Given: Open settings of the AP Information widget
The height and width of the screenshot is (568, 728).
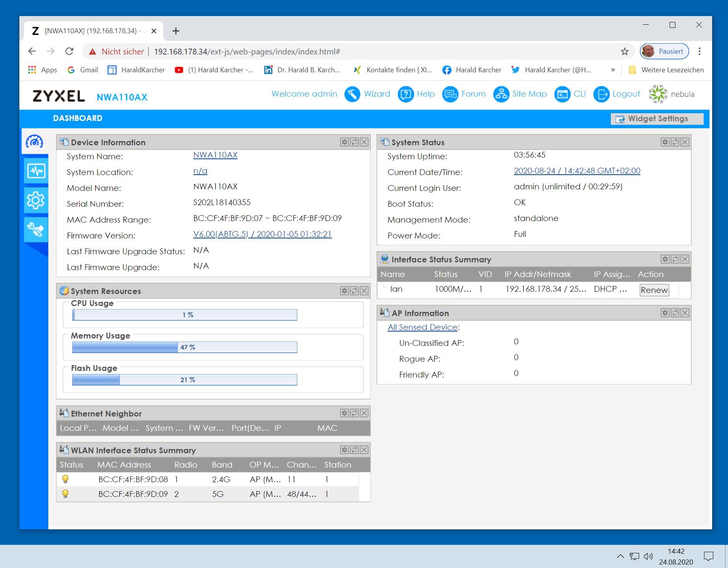Looking at the screenshot, I should (665, 313).
